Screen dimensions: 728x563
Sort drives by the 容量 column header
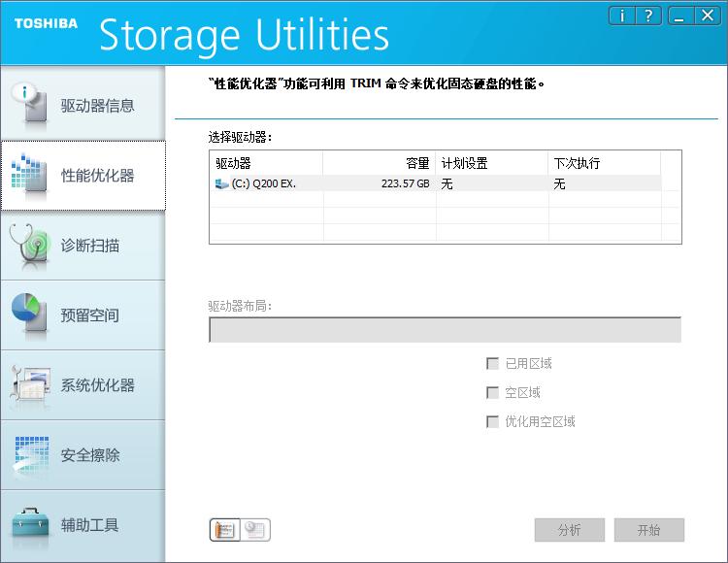(379, 163)
